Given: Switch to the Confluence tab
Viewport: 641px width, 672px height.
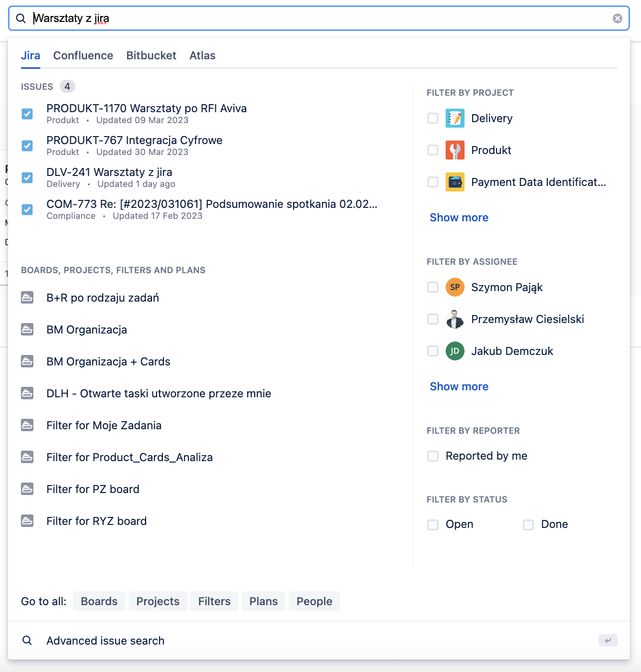Looking at the screenshot, I should 83,55.
